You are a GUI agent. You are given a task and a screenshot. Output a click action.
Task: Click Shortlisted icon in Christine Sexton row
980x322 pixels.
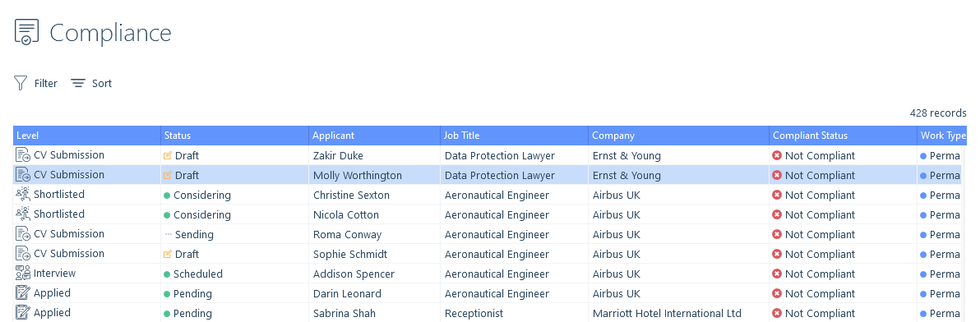pyautogui.click(x=22, y=194)
